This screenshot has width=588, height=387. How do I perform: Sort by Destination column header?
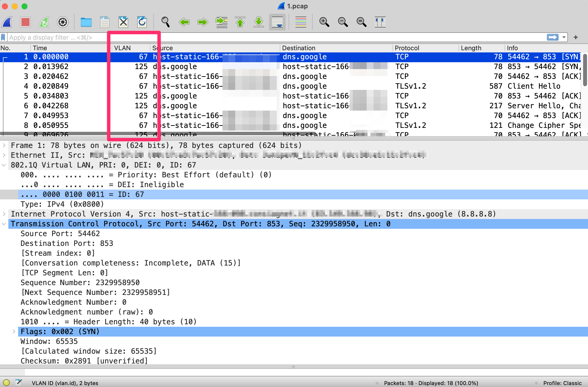[336, 48]
